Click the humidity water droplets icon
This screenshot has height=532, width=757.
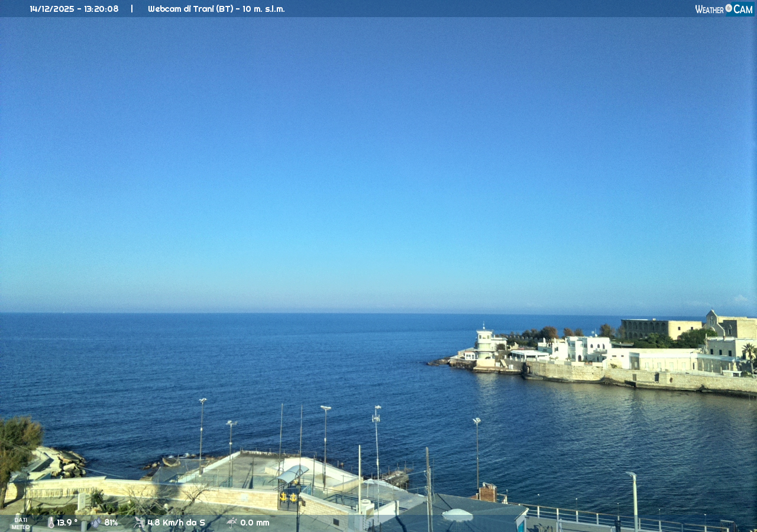click(x=95, y=523)
